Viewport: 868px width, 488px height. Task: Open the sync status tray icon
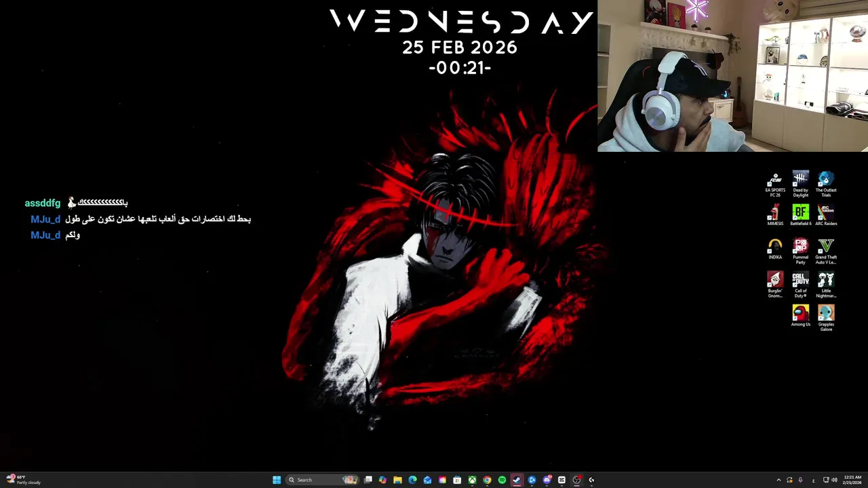(789, 480)
